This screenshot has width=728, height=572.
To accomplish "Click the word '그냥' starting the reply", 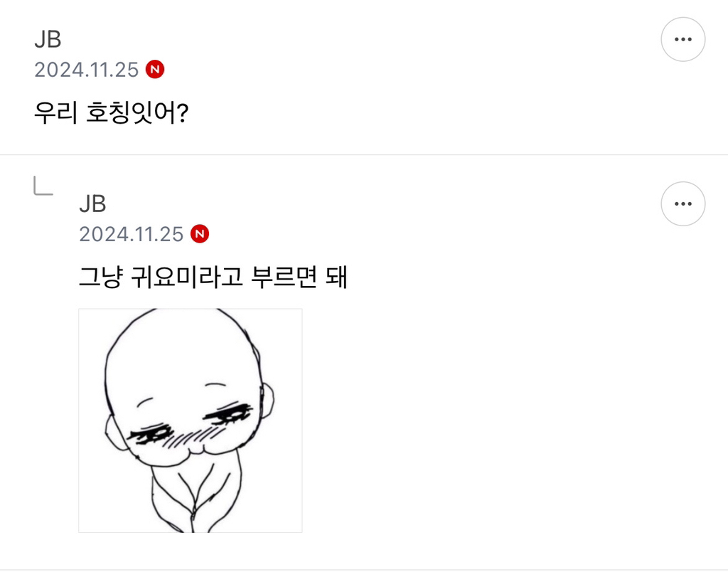I will [101, 277].
